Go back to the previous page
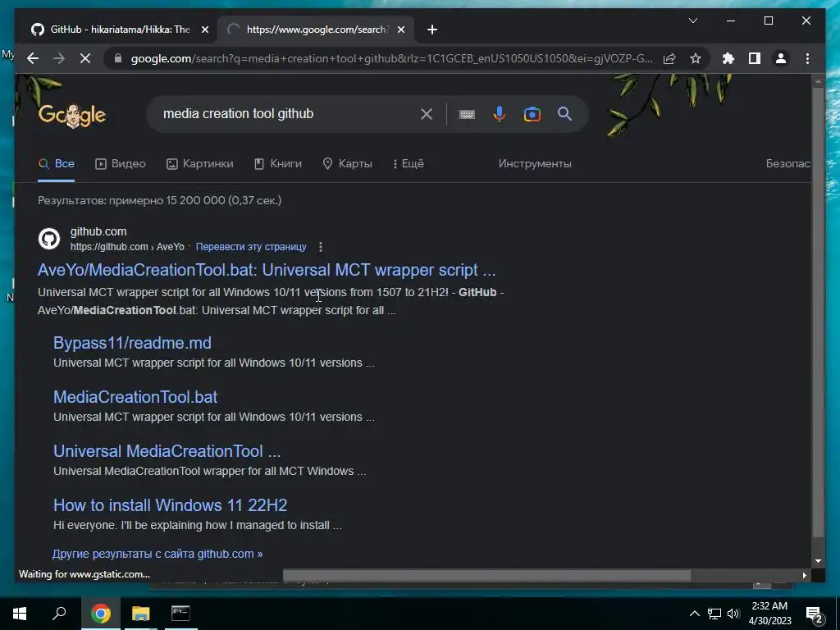 pos(33,58)
